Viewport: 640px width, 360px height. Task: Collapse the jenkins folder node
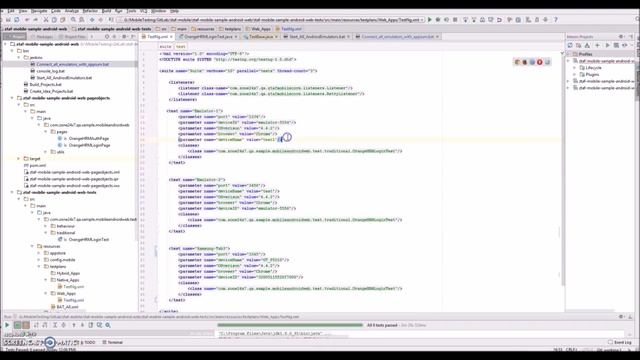pyautogui.click(x=19, y=58)
